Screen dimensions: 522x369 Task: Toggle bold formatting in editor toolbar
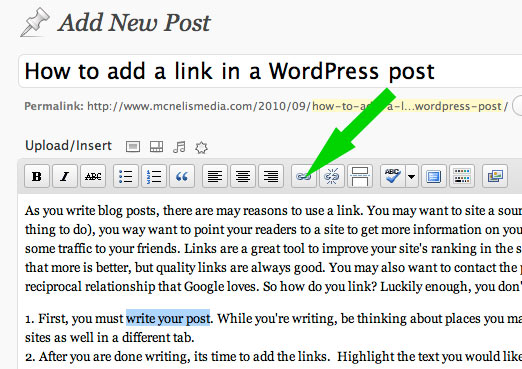click(x=37, y=176)
